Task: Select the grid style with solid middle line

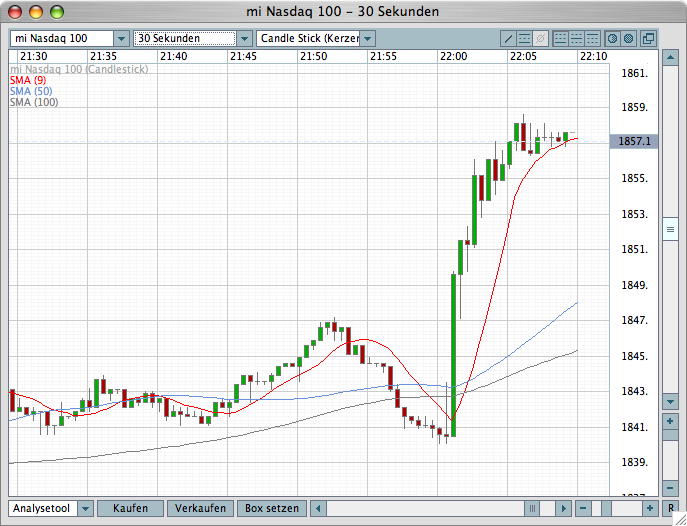Action: click(x=577, y=39)
